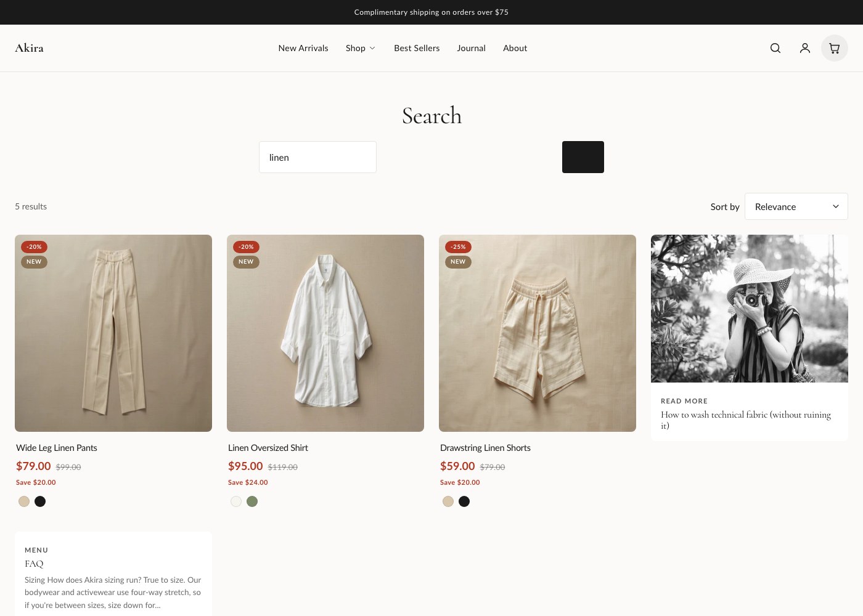Click the complimentary shipping announcement text
The width and height of the screenshot is (863, 616).
pyautogui.click(x=431, y=12)
